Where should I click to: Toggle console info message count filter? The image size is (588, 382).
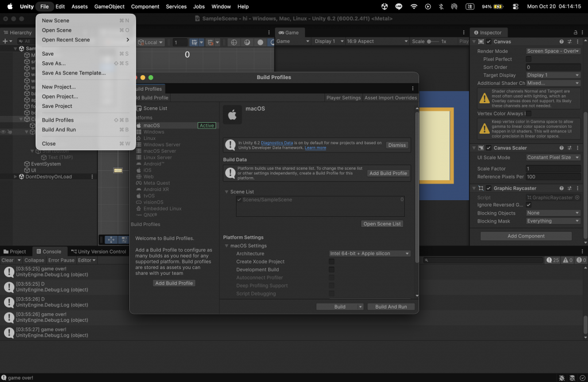click(553, 260)
